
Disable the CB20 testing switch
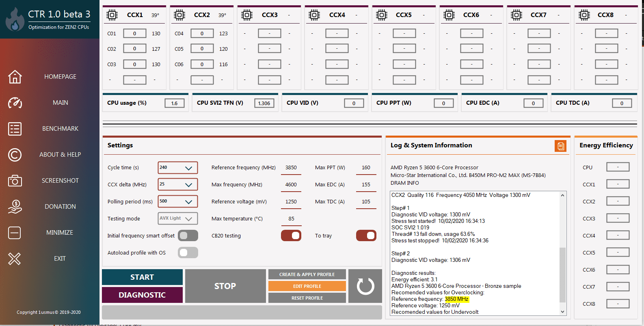coord(291,235)
